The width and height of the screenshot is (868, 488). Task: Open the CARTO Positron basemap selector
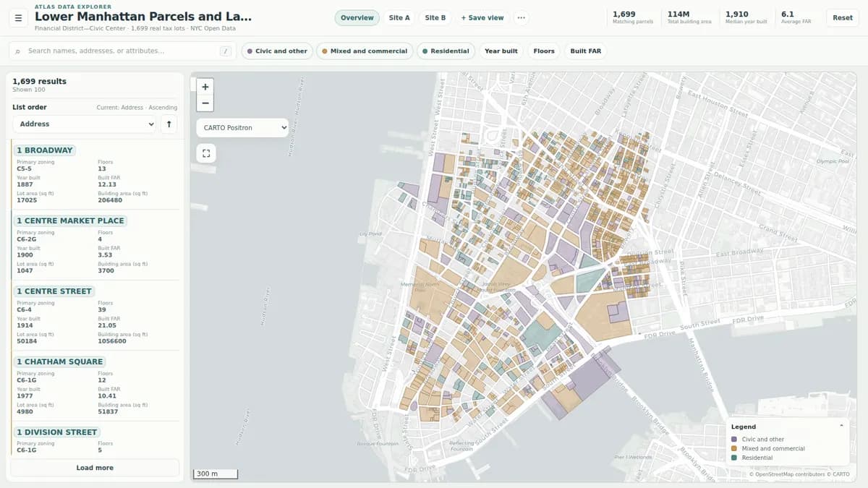pyautogui.click(x=242, y=127)
